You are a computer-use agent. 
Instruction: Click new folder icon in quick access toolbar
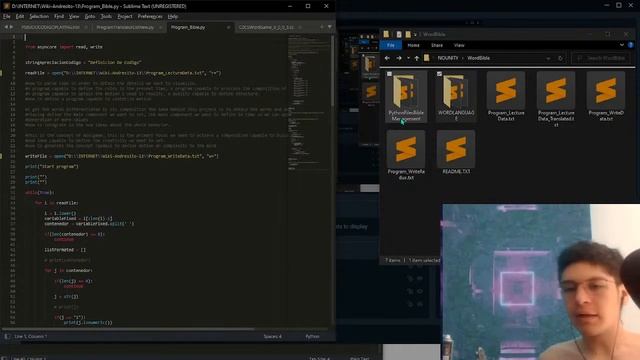pyautogui.click(x=408, y=34)
